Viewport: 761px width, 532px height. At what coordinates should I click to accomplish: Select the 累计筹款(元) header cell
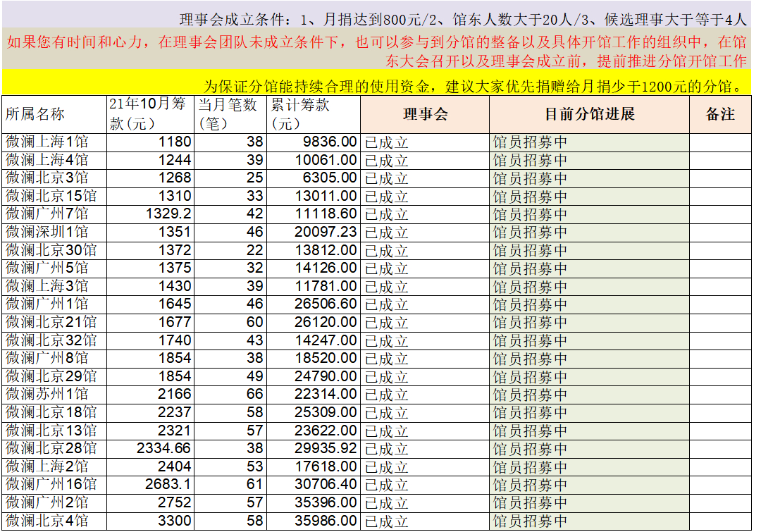pyautogui.click(x=314, y=114)
